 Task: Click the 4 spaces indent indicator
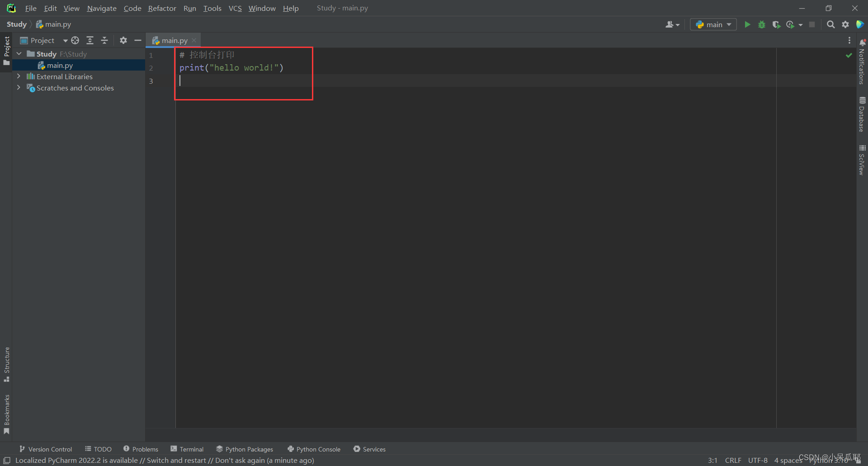pyautogui.click(x=788, y=461)
